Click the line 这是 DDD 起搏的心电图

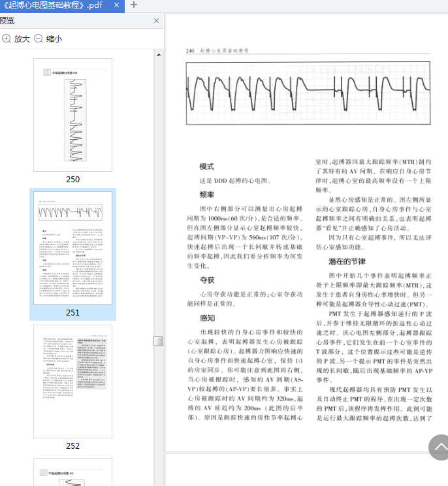click(236, 181)
